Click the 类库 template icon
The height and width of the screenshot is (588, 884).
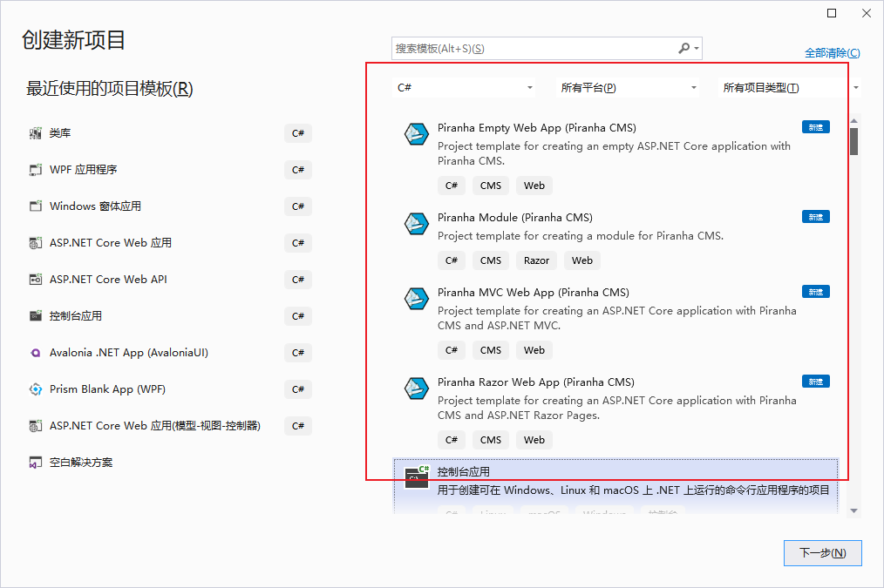[x=36, y=133]
